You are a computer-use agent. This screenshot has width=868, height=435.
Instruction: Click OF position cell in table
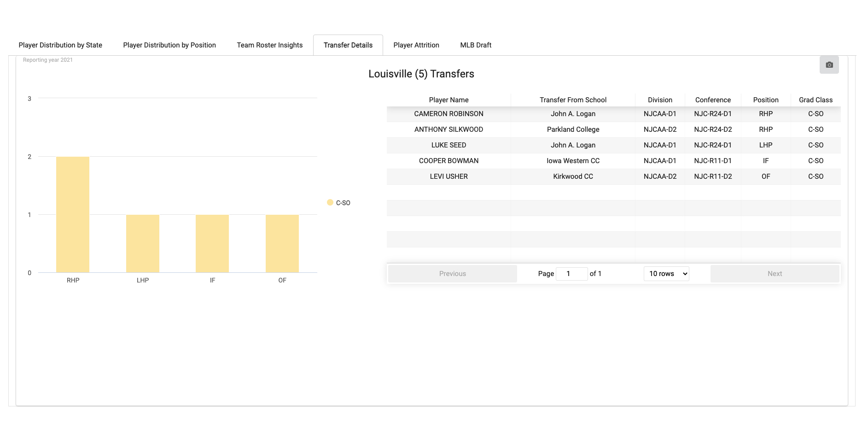[766, 176]
